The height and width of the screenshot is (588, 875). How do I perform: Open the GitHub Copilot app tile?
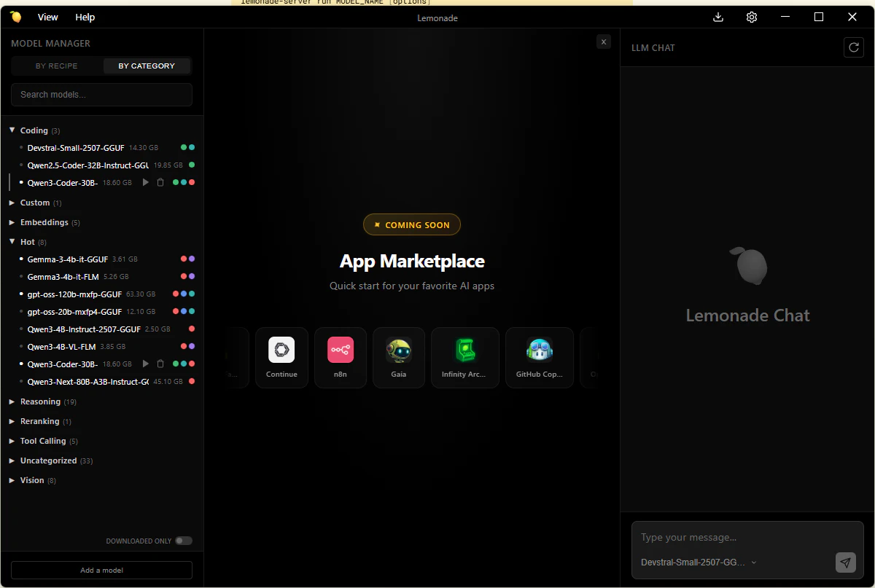tap(540, 358)
